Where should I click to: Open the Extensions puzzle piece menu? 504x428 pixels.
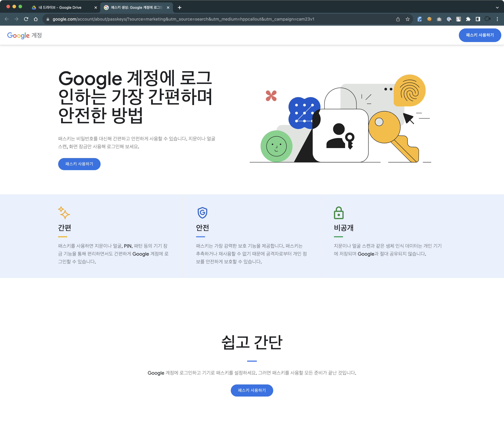468,19
